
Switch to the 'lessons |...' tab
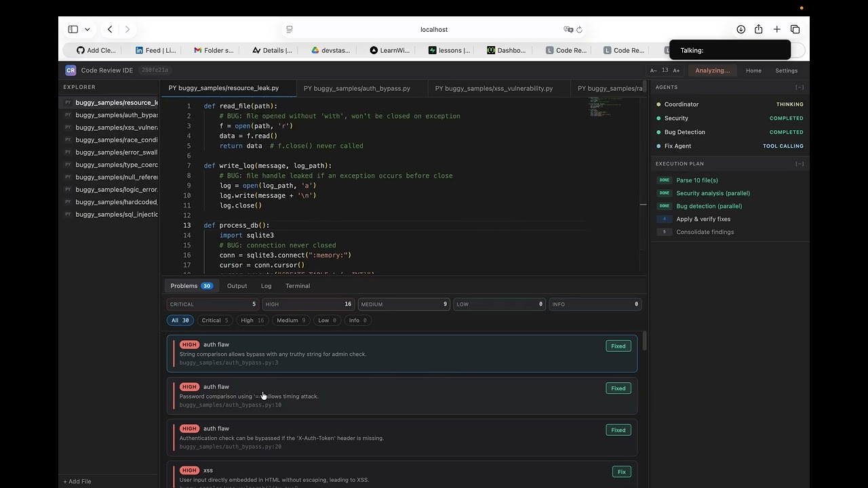[x=449, y=50]
